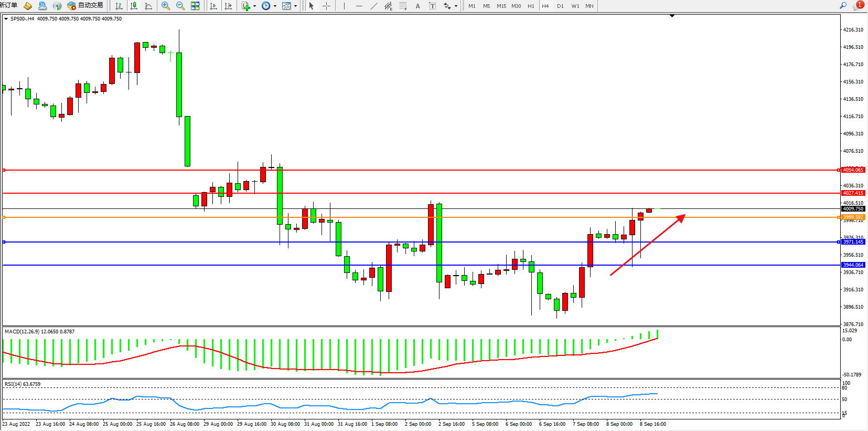This screenshot has height=431, width=868.
Task: Draw a trendline with the diagonal line tool
Action: click(x=373, y=6)
